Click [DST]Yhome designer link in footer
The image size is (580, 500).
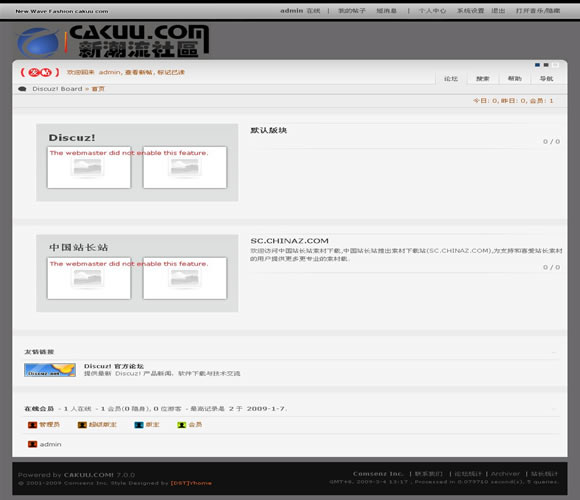[x=191, y=483]
